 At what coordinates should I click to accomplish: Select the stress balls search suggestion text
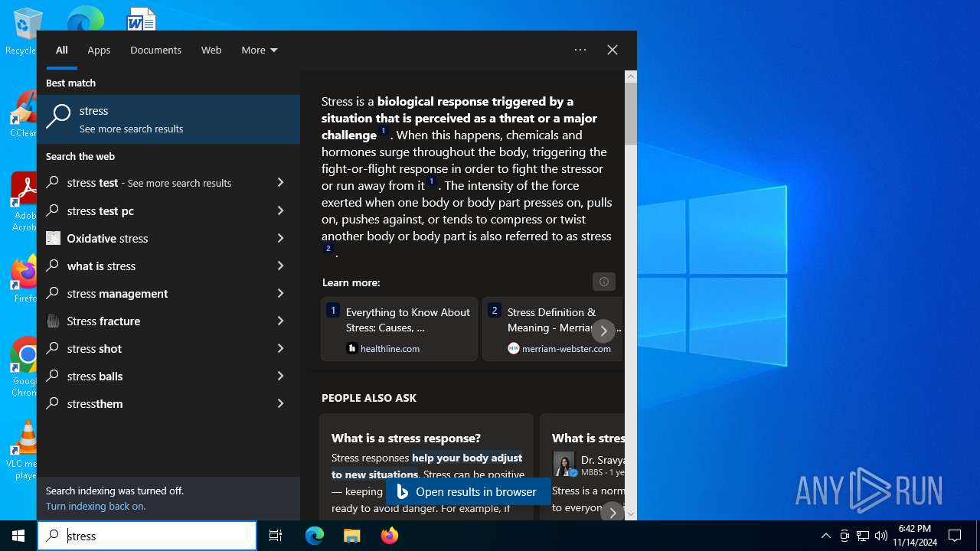coord(95,376)
